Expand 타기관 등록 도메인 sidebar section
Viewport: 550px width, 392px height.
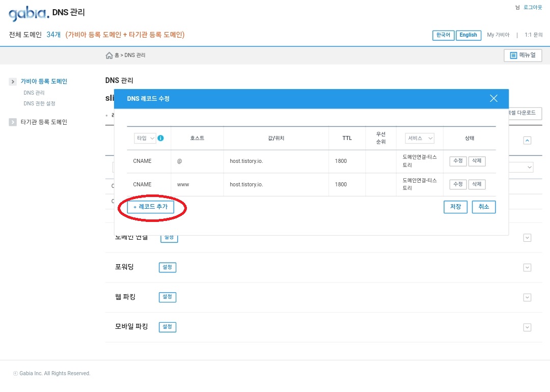pos(13,122)
